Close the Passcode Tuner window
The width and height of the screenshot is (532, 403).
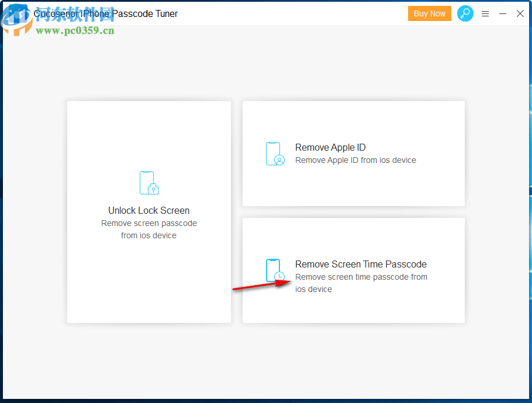(520, 13)
